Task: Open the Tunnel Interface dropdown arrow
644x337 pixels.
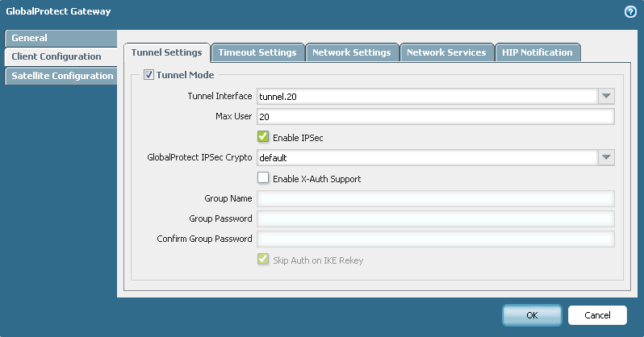Action: (606, 97)
